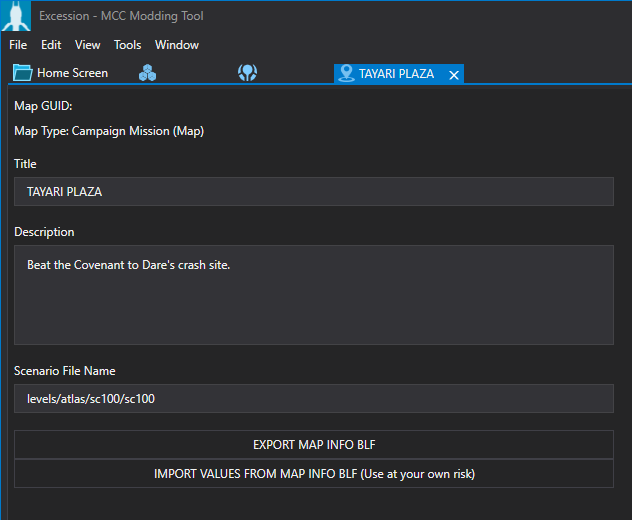This screenshot has width=632, height=520.
Task: Click the Scenario File Name label
Action: click(65, 371)
